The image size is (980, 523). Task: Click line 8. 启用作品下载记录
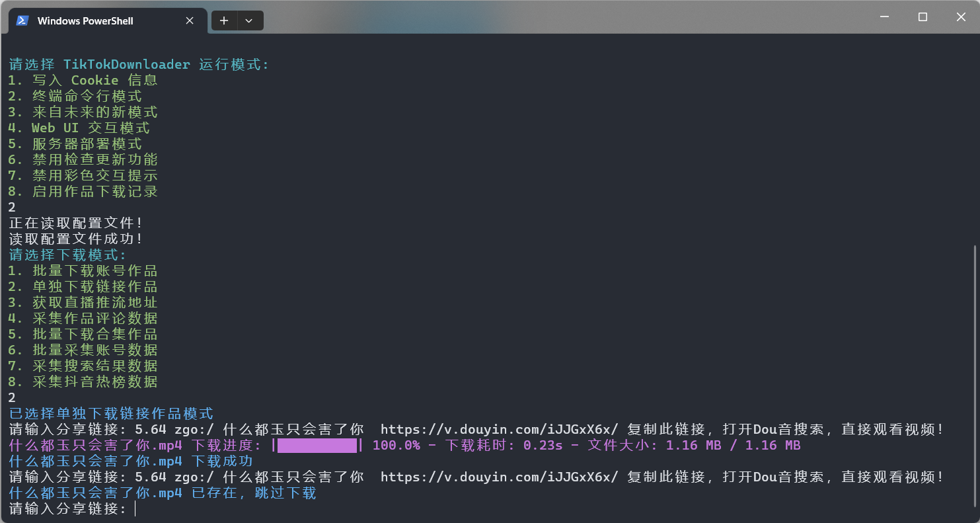click(x=83, y=191)
